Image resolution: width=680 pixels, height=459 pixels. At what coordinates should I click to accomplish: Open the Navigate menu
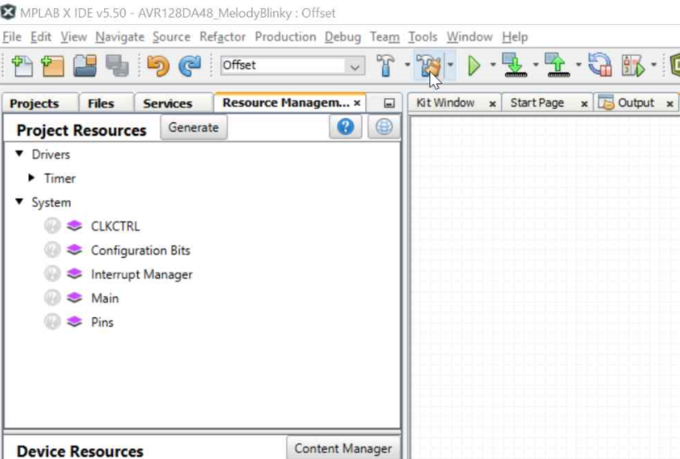coord(120,37)
